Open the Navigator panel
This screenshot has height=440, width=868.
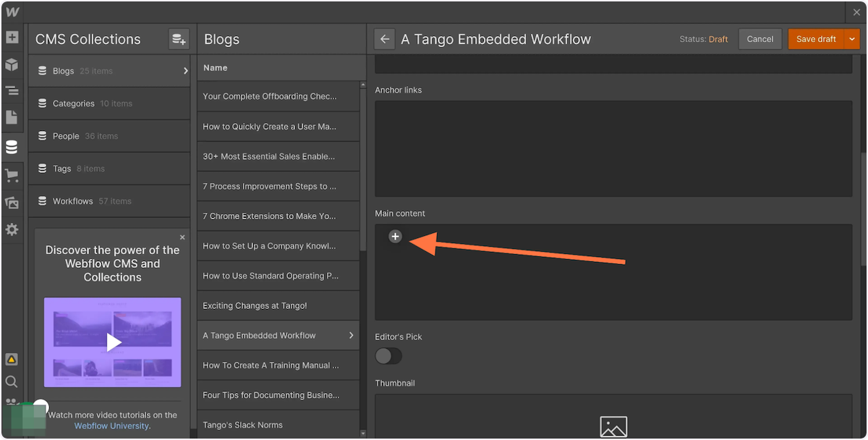pyautogui.click(x=12, y=90)
